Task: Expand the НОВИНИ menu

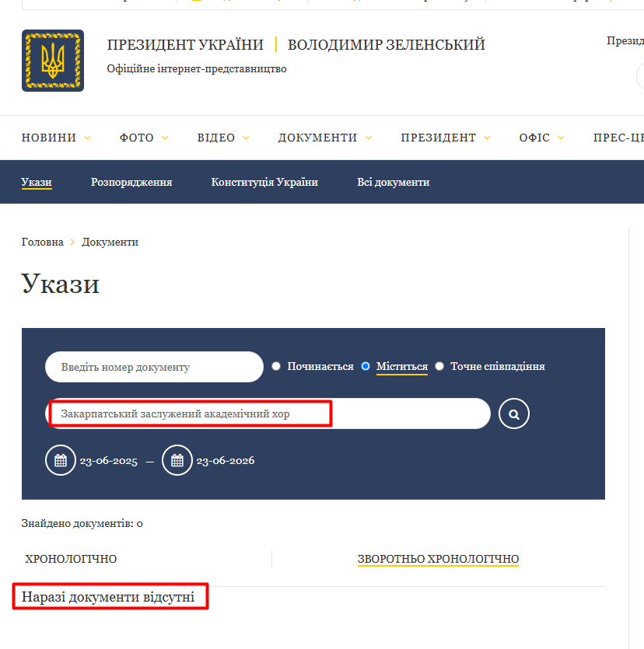Action: pos(56,138)
